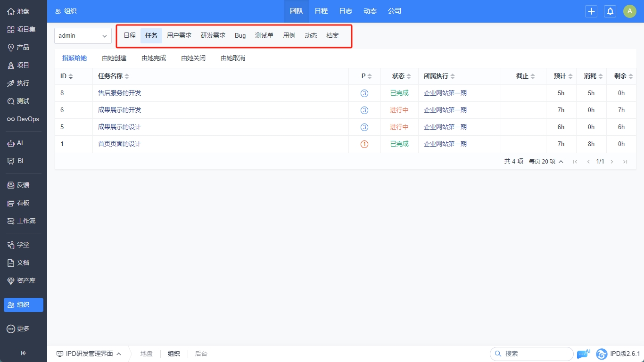Image resolution: width=644 pixels, height=362 pixels.
Task: Sort tasks by 状态 status column
Action: [401, 76]
